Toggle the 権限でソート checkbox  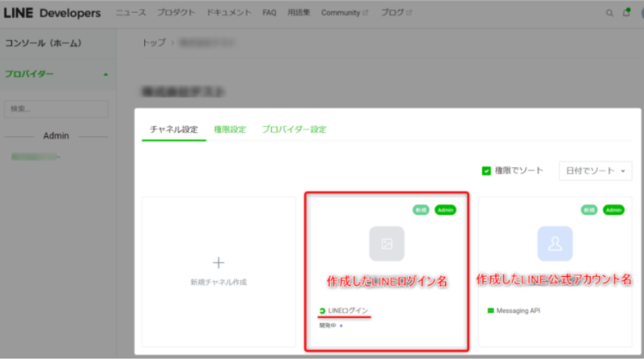(486, 171)
